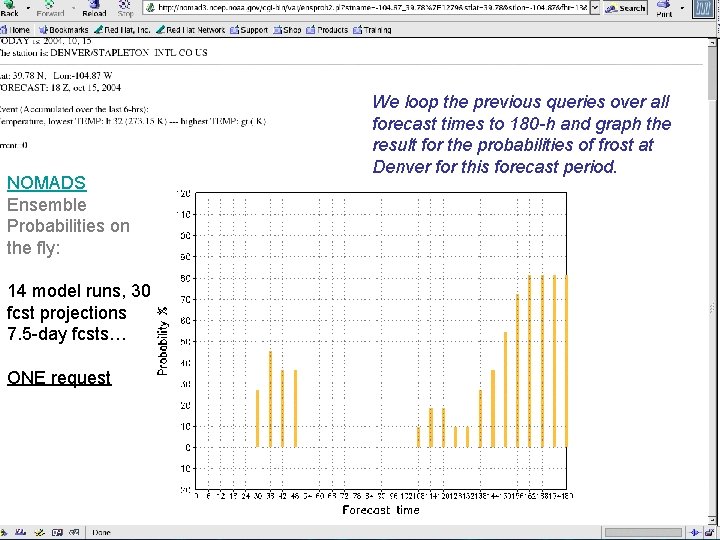Click the underlined ONE request text
Viewport: 720px width, 540px height.
click(59, 377)
